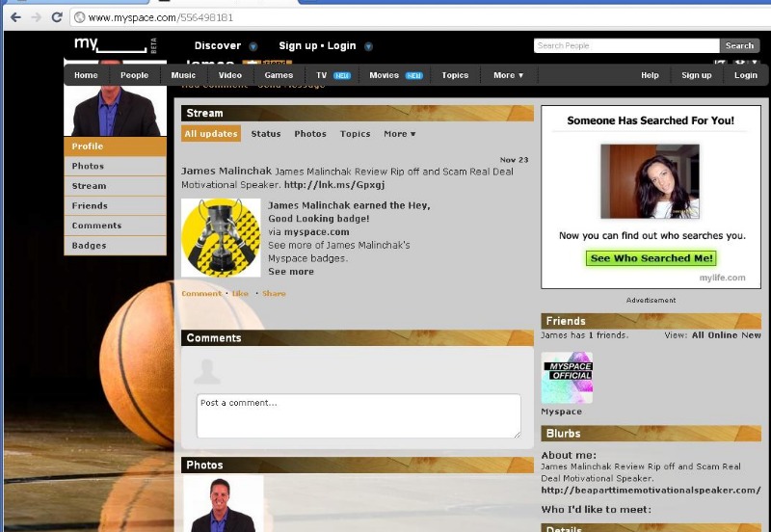Click the Myspace Official friend thumbnail
Screen dimensions: 771x532
coord(567,378)
